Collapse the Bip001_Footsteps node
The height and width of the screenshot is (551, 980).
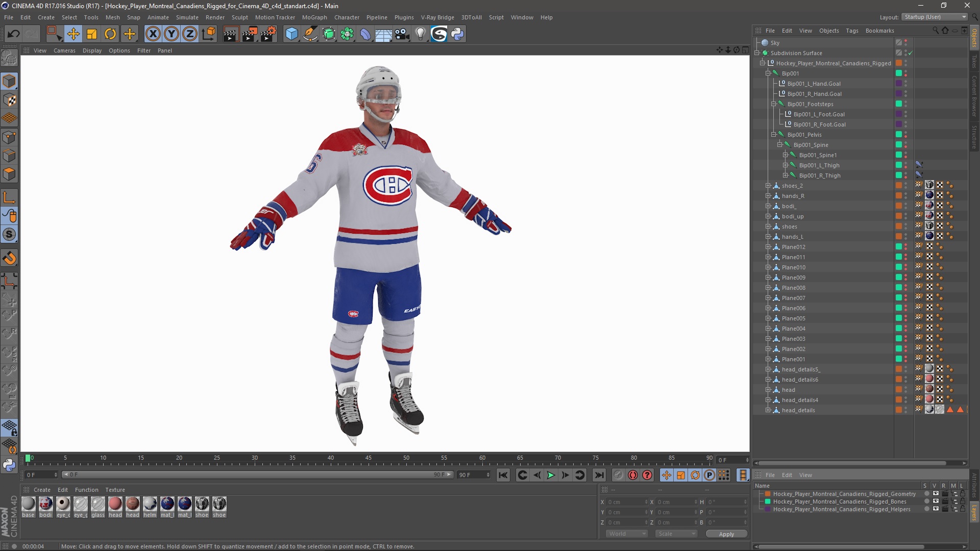[774, 104]
